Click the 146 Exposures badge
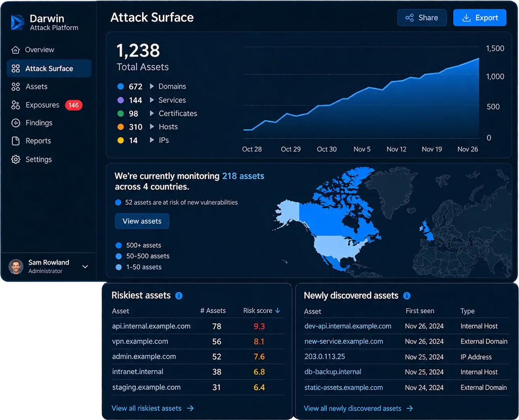The width and height of the screenshot is (519, 420). (x=74, y=105)
